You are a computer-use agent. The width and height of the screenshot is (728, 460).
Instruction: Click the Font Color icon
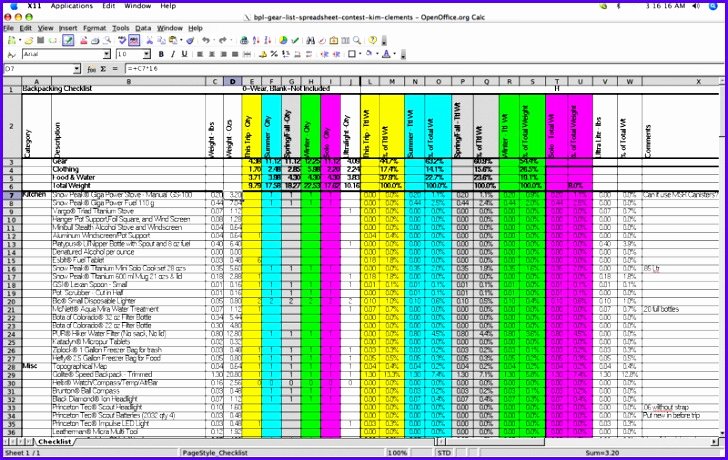pyautogui.click(x=386, y=54)
